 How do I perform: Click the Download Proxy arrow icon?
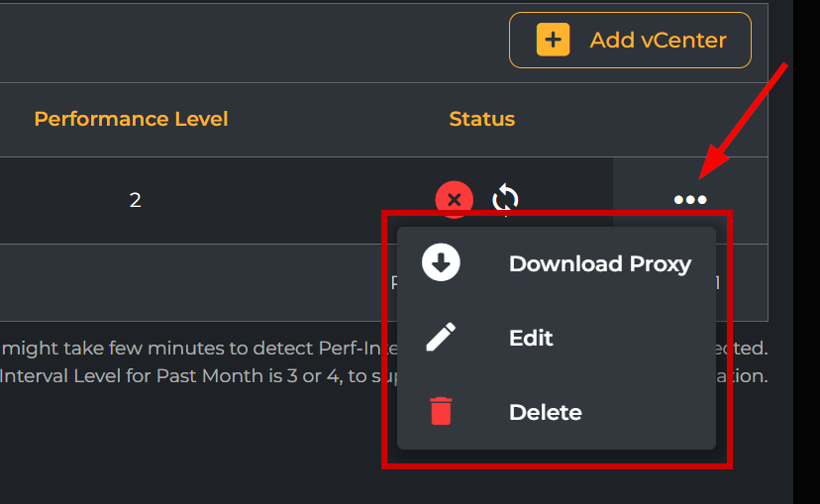pyautogui.click(x=441, y=263)
